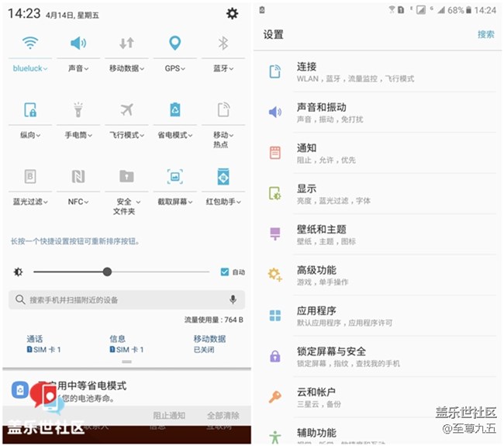Expand the 蓝光过滤 options
The image size is (504, 446).
pos(30,202)
